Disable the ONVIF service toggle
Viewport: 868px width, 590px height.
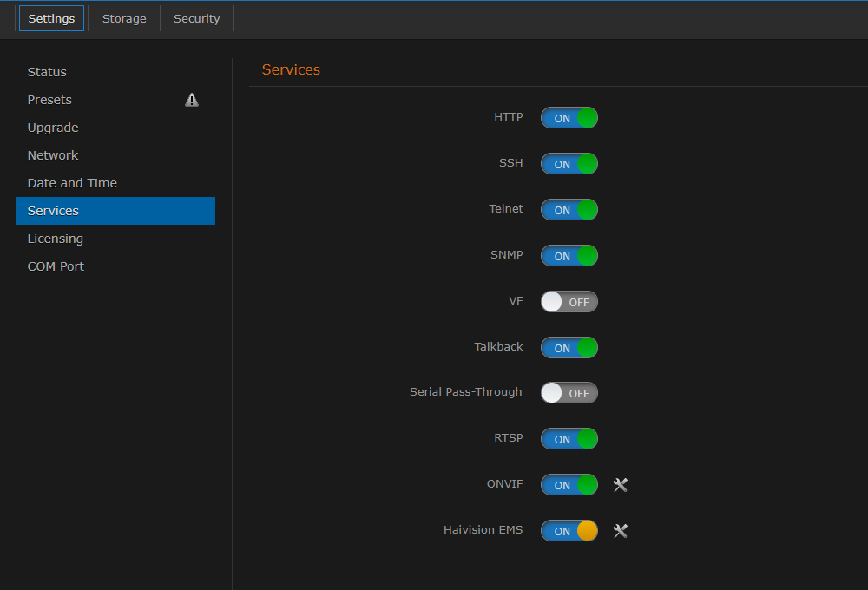(x=569, y=484)
